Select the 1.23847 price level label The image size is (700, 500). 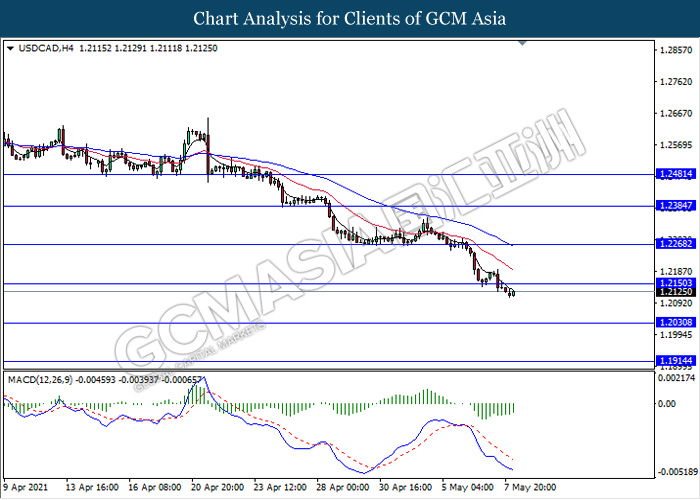point(676,205)
